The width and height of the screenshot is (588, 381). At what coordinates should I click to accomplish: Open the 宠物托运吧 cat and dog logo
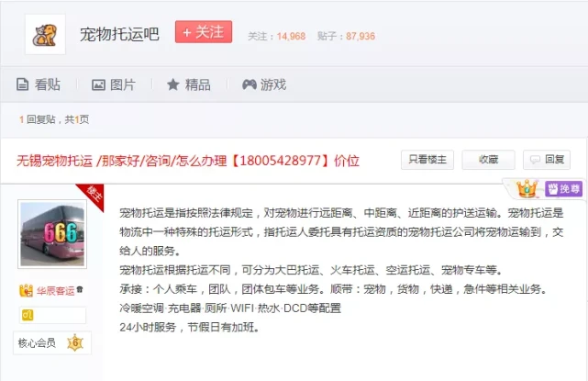tap(45, 35)
